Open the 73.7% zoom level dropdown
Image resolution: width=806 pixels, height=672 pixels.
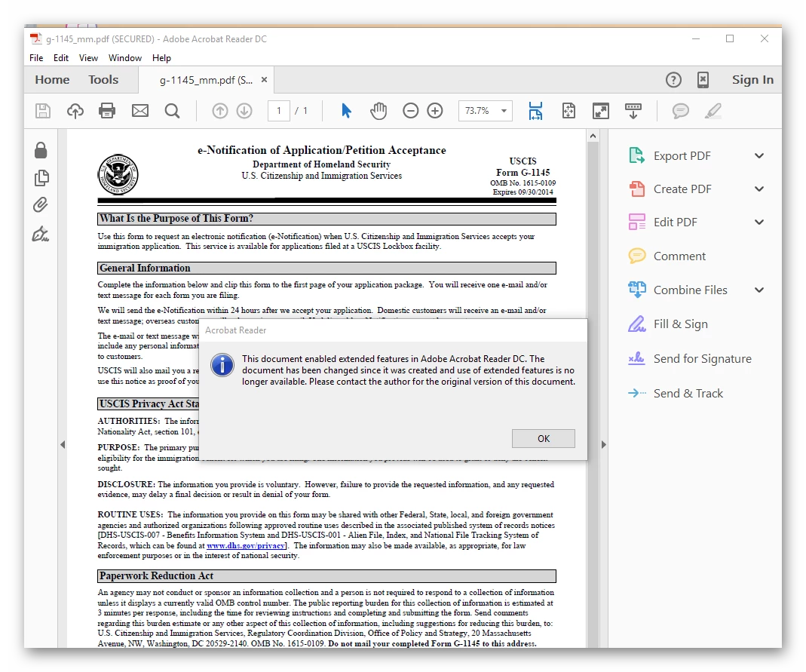click(x=504, y=111)
